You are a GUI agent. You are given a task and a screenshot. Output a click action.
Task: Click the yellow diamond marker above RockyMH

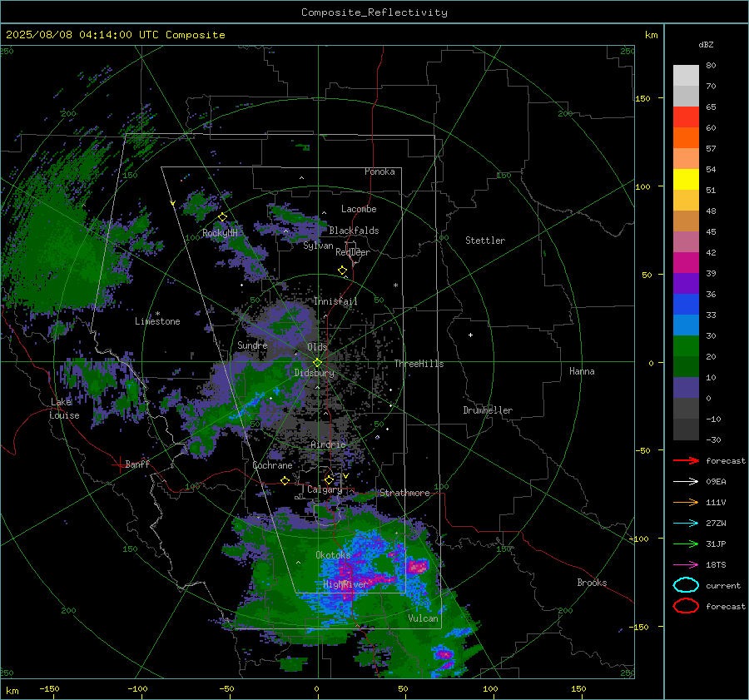coord(222,217)
